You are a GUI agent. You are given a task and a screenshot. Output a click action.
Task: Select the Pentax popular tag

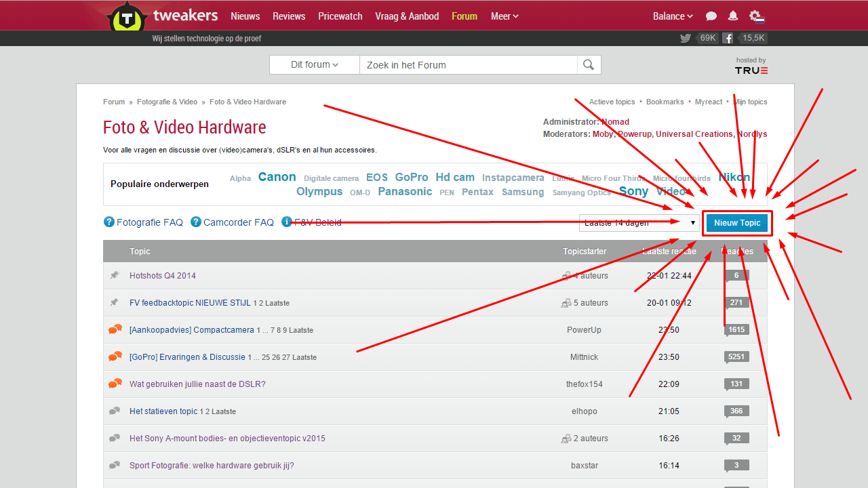pos(477,192)
